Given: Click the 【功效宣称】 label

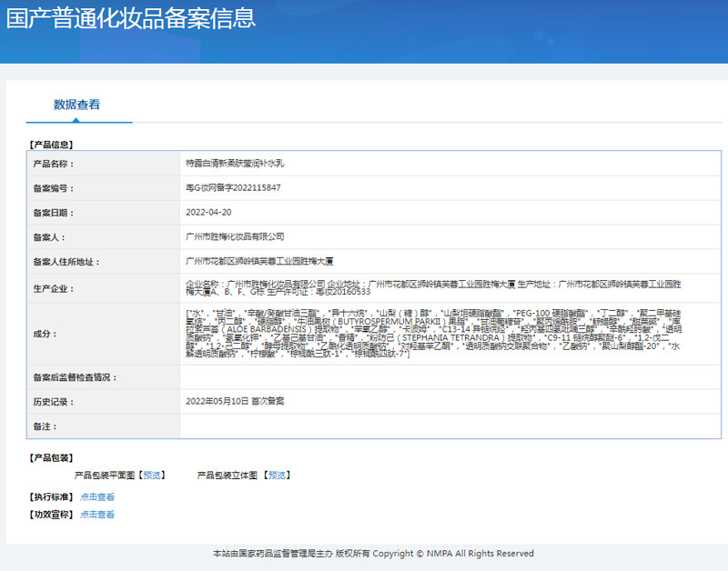Looking at the screenshot, I should (x=51, y=515).
